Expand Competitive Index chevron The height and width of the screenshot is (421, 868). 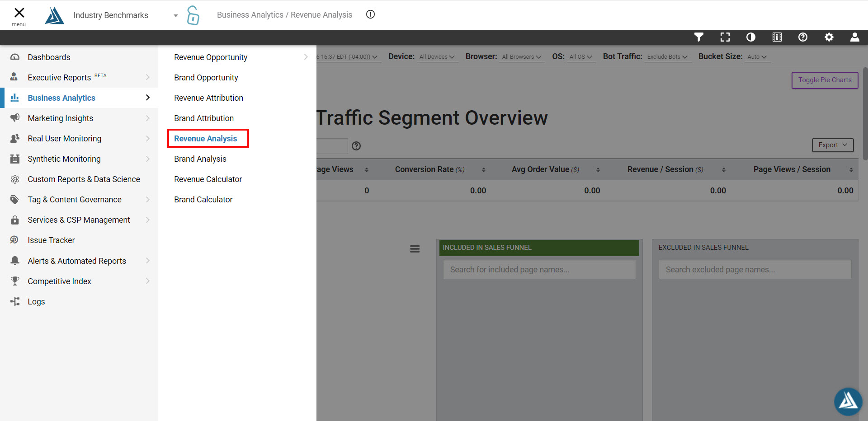[x=148, y=281]
